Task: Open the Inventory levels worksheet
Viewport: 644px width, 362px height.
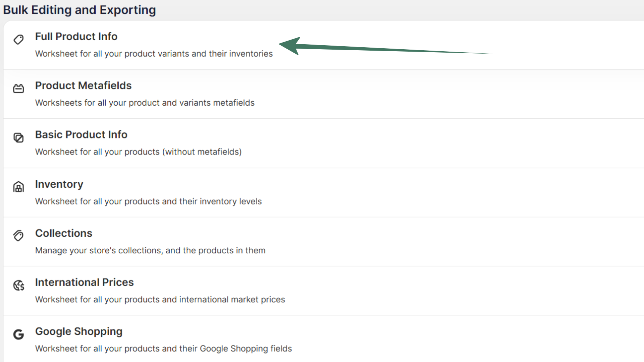Action: click(x=59, y=184)
